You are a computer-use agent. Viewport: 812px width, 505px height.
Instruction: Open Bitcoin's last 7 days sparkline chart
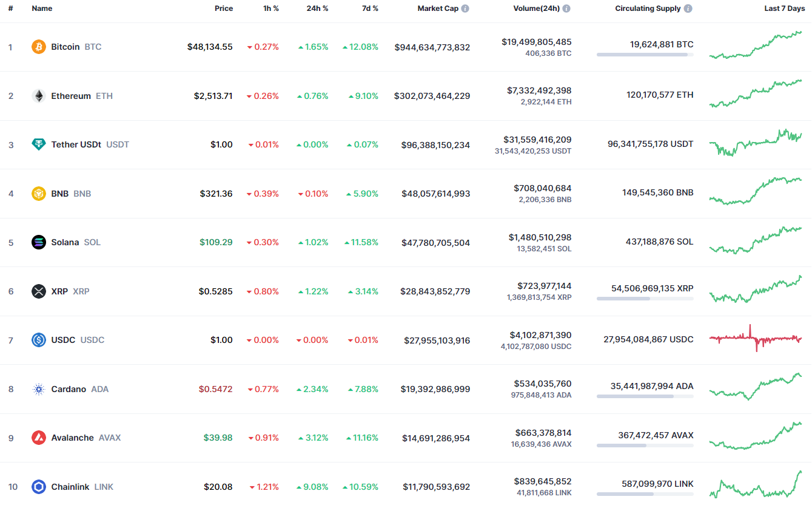pyautogui.click(x=755, y=46)
